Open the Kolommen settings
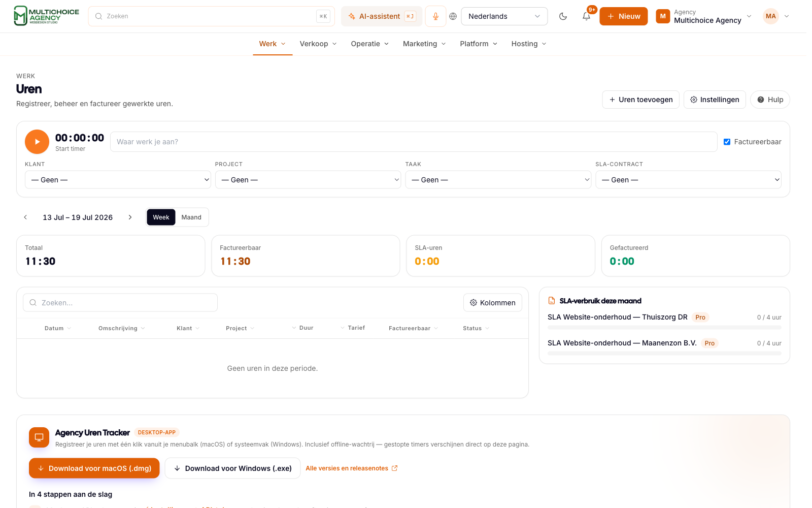The height and width of the screenshot is (508, 812). tap(493, 303)
